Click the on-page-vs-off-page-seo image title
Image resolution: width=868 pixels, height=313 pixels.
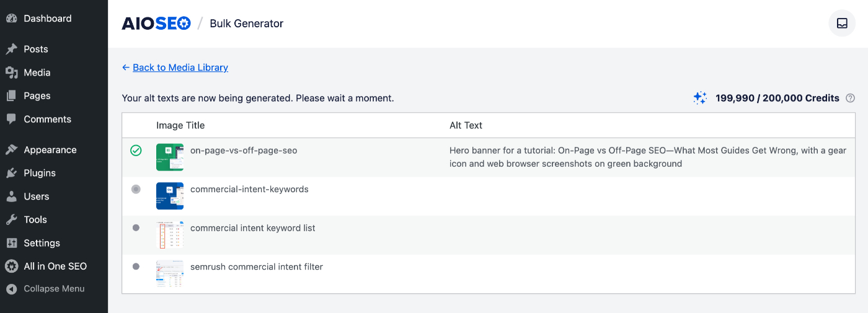tap(243, 151)
